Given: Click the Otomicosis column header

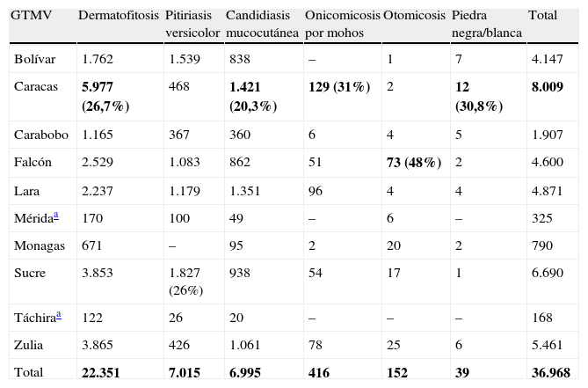Looking at the screenshot, I should point(413,16).
